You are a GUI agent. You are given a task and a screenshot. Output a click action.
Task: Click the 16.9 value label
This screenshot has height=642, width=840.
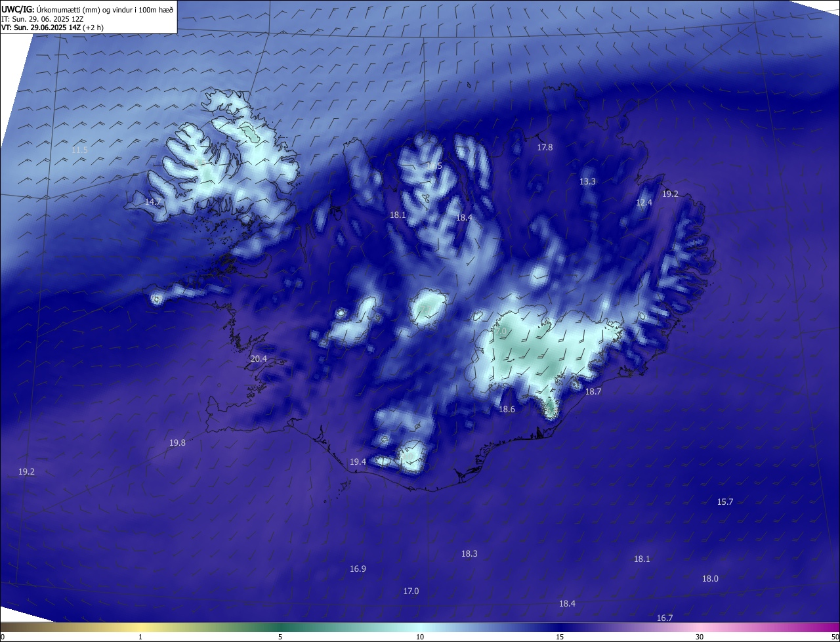click(x=358, y=569)
